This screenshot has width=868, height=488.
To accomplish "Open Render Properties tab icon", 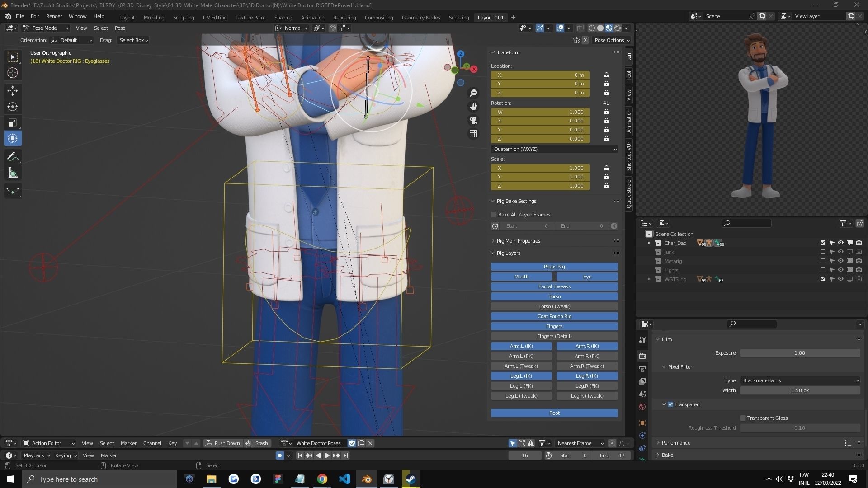I will tap(642, 356).
